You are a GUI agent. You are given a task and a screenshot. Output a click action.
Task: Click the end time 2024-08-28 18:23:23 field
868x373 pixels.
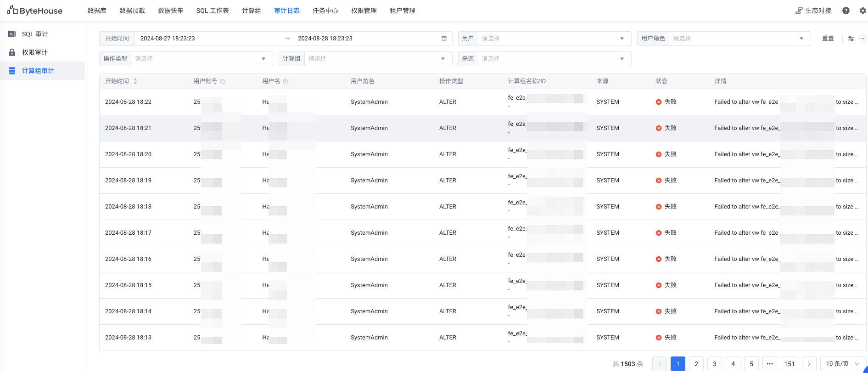325,39
